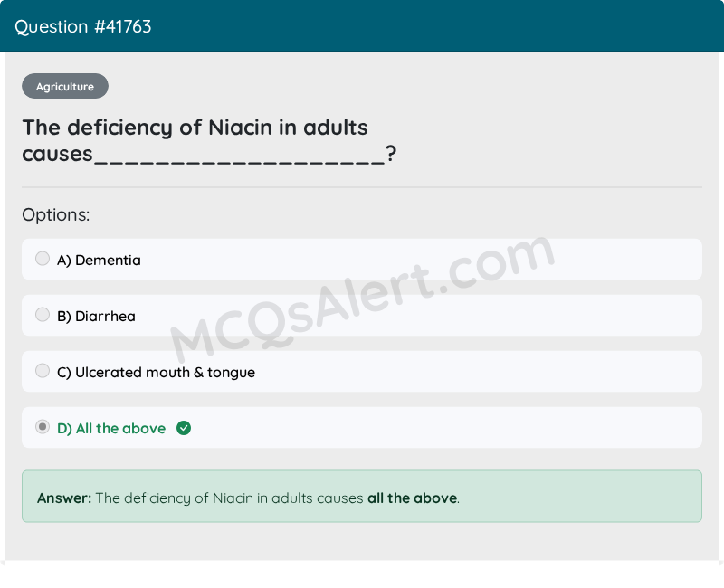Select radio button for option A Dementia
This screenshot has height=588, width=724.
(x=43, y=259)
